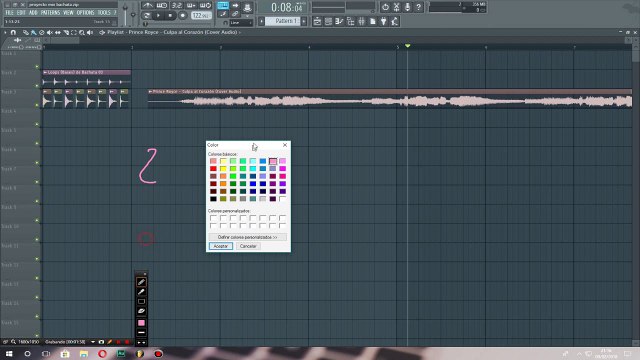Click the microphone one-click recording icon
The height and width of the screenshot is (360, 640).
(407, 7)
